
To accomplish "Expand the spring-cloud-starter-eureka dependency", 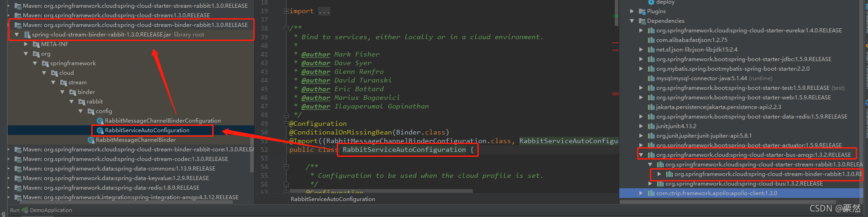I will pyautogui.click(x=641, y=31).
